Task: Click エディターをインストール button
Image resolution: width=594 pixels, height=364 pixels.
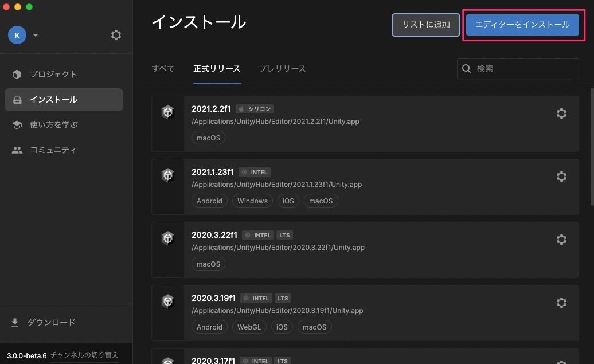Action: [522, 25]
